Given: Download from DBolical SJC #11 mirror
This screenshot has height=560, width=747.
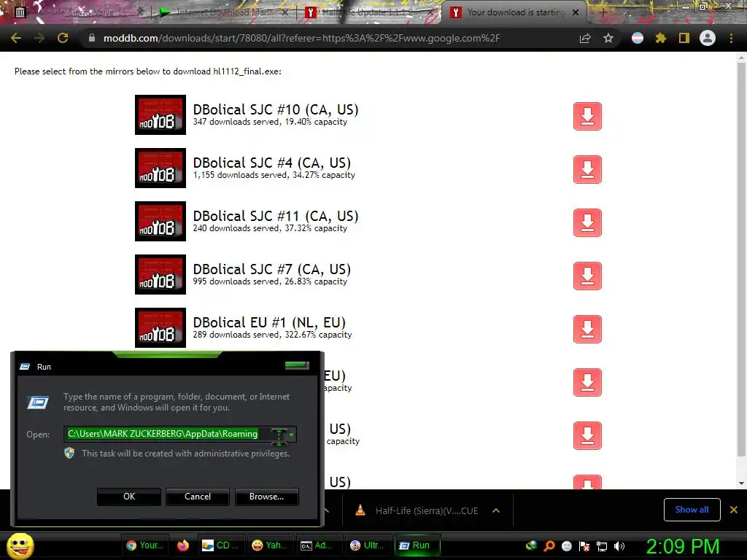Looking at the screenshot, I should [587, 223].
